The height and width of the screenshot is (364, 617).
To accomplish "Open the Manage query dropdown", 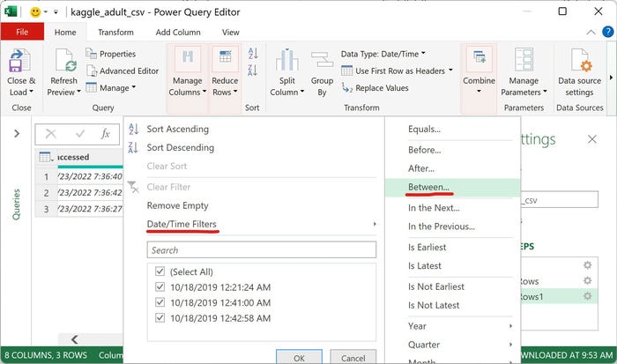I will [111, 88].
